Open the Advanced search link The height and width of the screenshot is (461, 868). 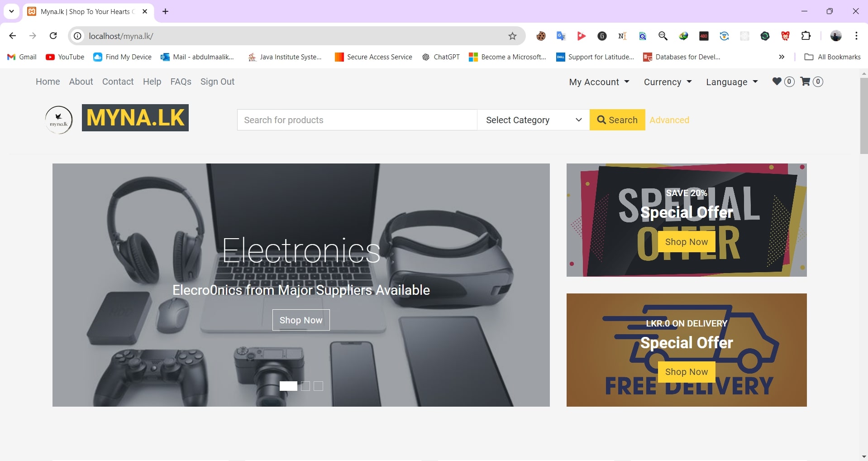[x=669, y=120]
